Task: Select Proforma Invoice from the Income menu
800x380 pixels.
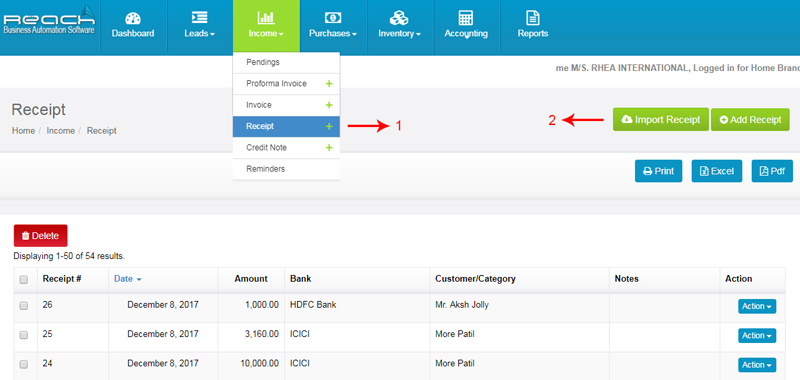Action: [286, 84]
